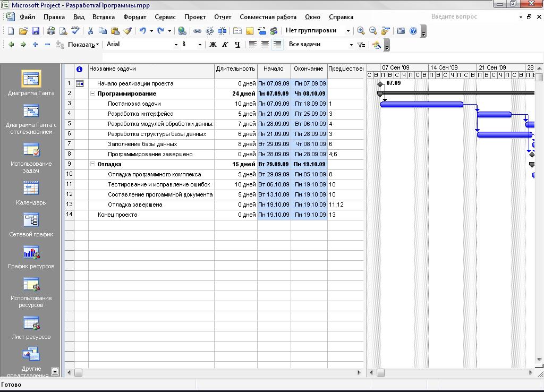Collapse the Программирование summary task
The width and height of the screenshot is (544, 392).
tap(92, 93)
